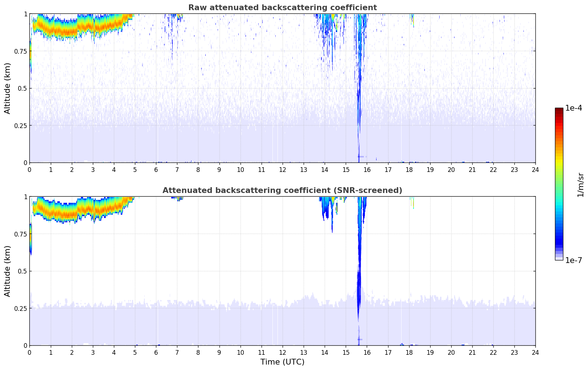Screen dimensions: 588x370
Task: Click altitude tick '1' on the SNR-screened plot
Action: 25,197
